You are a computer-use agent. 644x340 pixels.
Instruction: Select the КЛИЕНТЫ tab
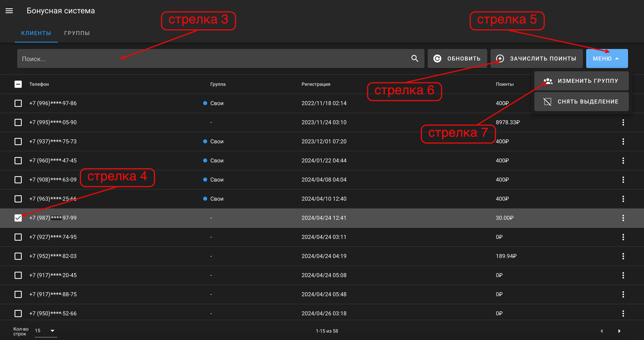pos(36,33)
